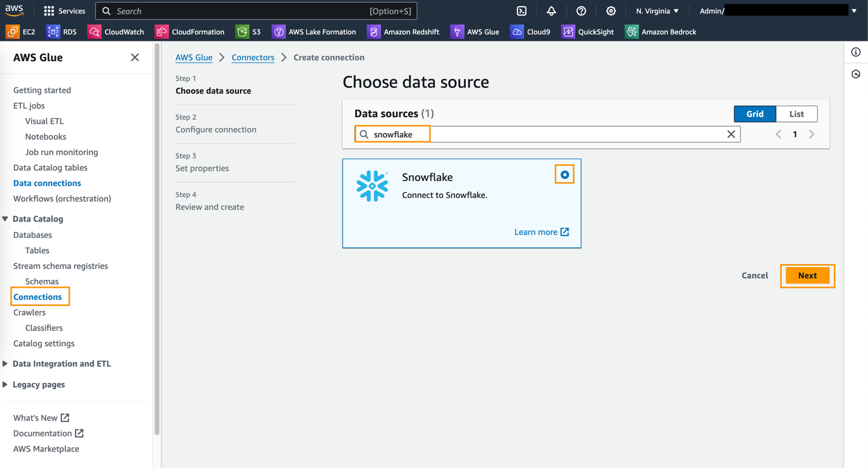Screen dimensions: 868x468
Task: Open the Cloud9 favorite shortcut
Action: click(x=530, y=32)
